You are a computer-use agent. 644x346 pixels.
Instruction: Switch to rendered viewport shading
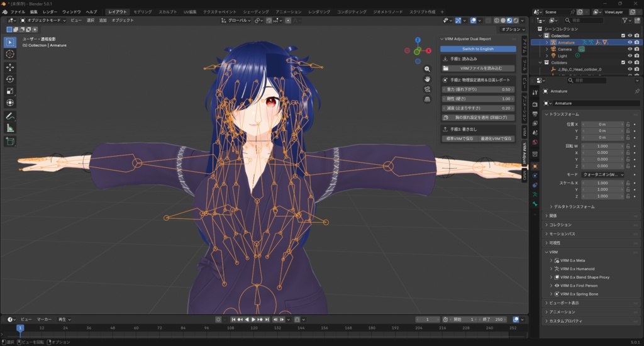tap(516, 20)
